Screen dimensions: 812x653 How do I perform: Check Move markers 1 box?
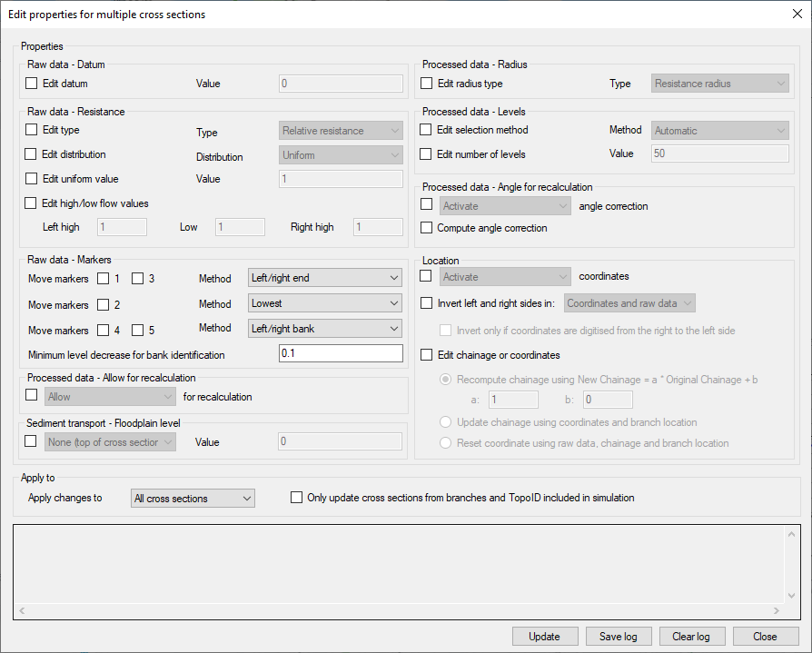104,279
